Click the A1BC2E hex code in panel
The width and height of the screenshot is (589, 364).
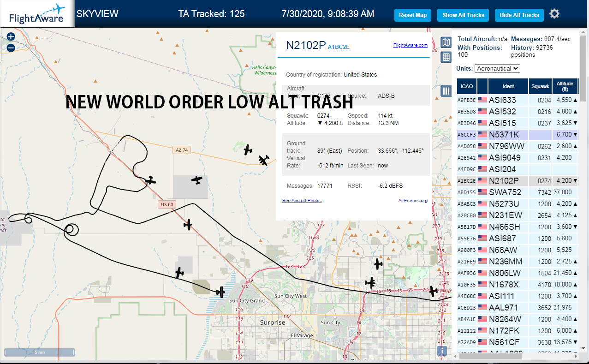click(338, 47)
